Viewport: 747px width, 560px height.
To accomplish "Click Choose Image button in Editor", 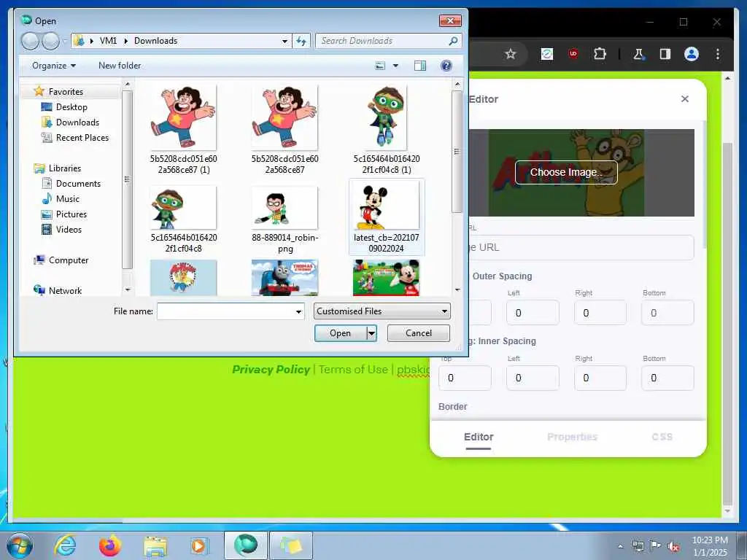I will [566, 172].
